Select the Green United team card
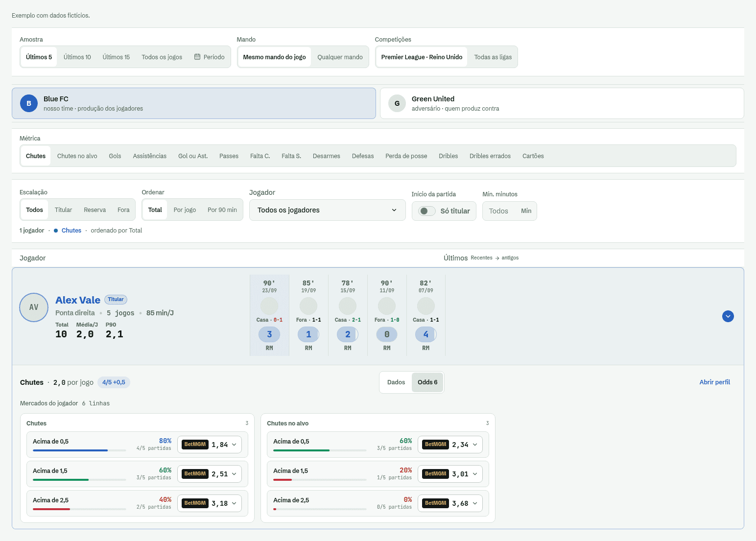Image resolution: width=756 pixels, height=541 pixels. click(562, 103)
